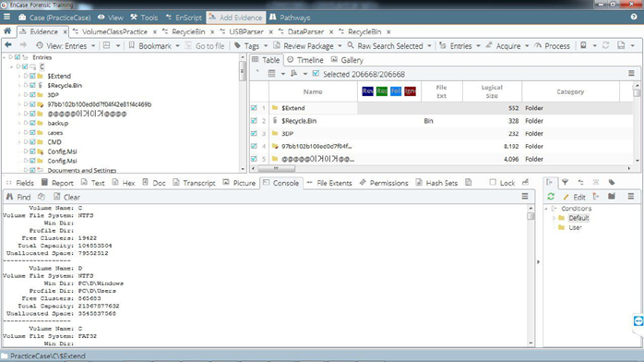Toggle the Selected 206668/206668 checkbox
This screenshot has width=644, height=362.
click(316, 74)
